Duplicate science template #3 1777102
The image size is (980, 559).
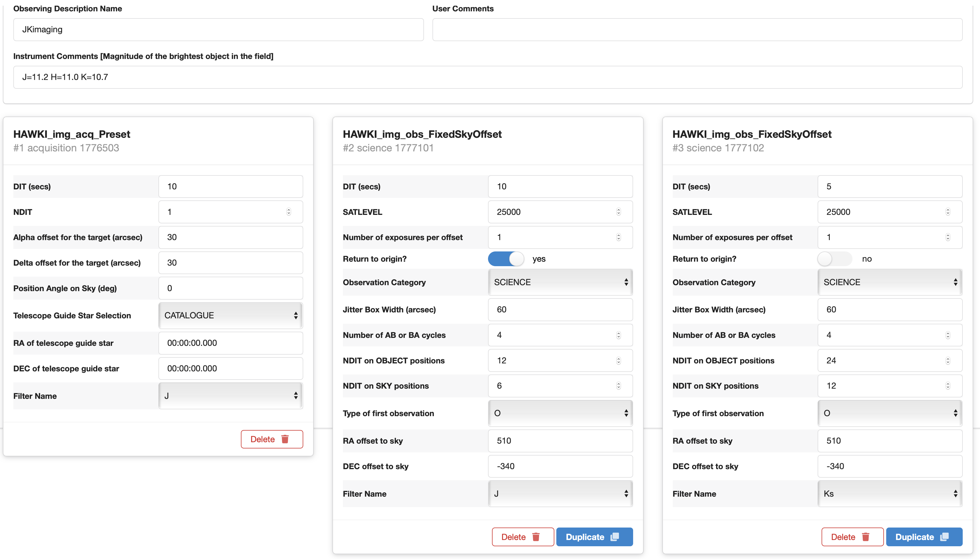click(x=924, y=537)
